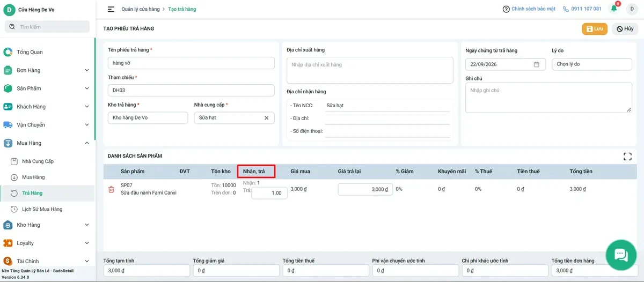Click the Lưu save button

point(595,29)
